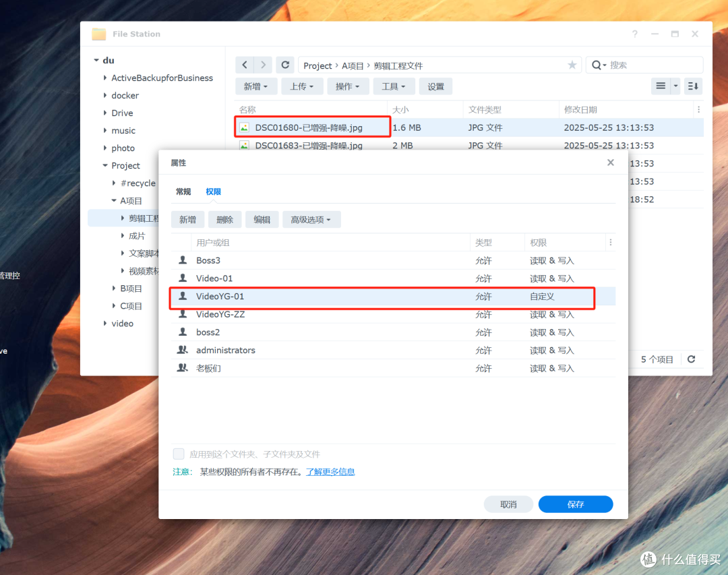Select the administrators permission row
The width and height of the screenshot is (728, 575).
click(x=393, y=351)
